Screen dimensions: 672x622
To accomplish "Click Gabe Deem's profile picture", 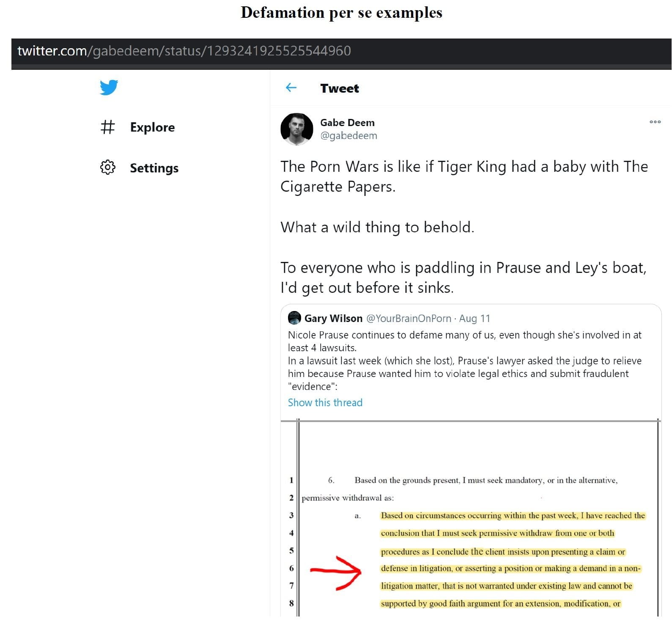I will (296, 129).
